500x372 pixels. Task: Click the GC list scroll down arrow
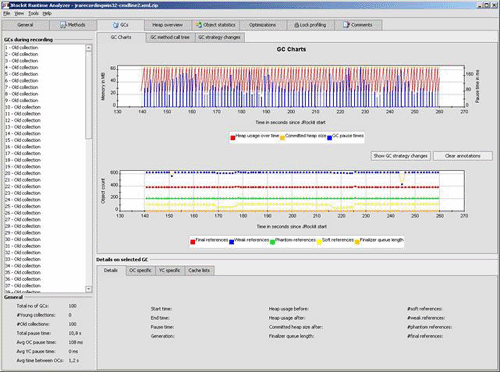click(x=89, y=289)
